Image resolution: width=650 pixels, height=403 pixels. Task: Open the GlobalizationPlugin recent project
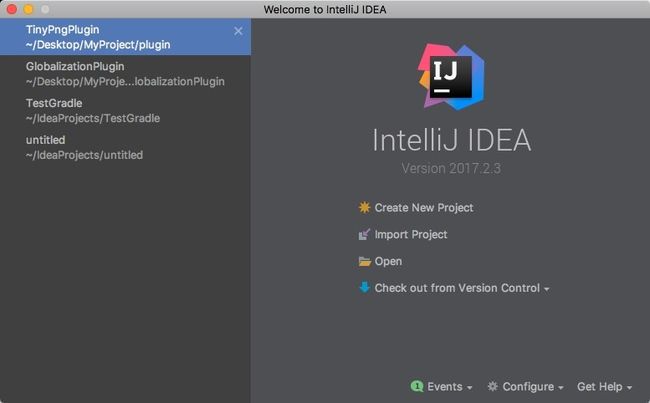125,74
